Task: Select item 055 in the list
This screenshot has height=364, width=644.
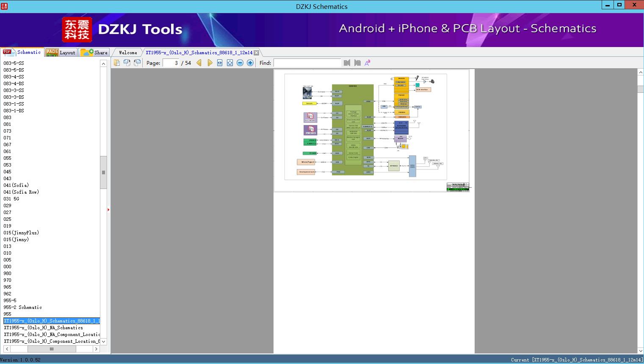Action: click(x=8, y=158)
